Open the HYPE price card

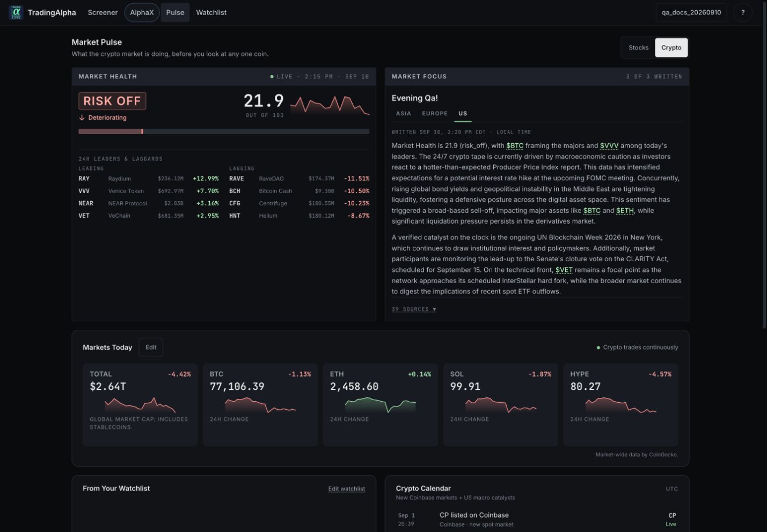pyautogui.click(x=621, y=405)
